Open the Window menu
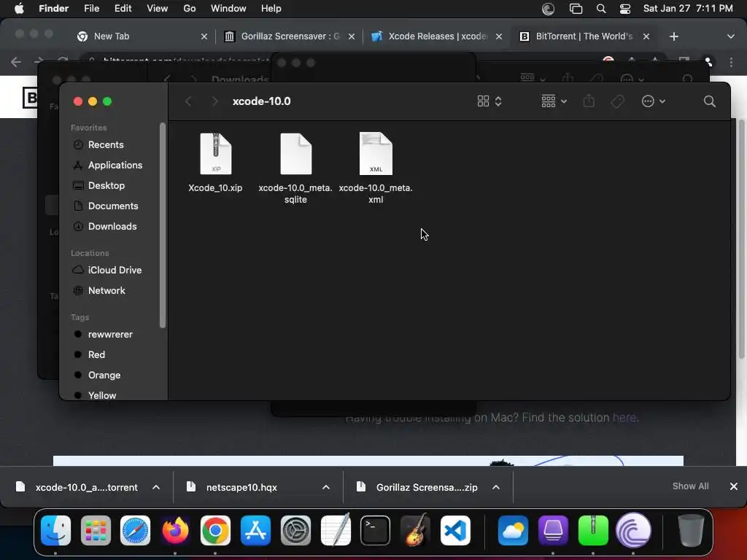 tap(228, 9)
